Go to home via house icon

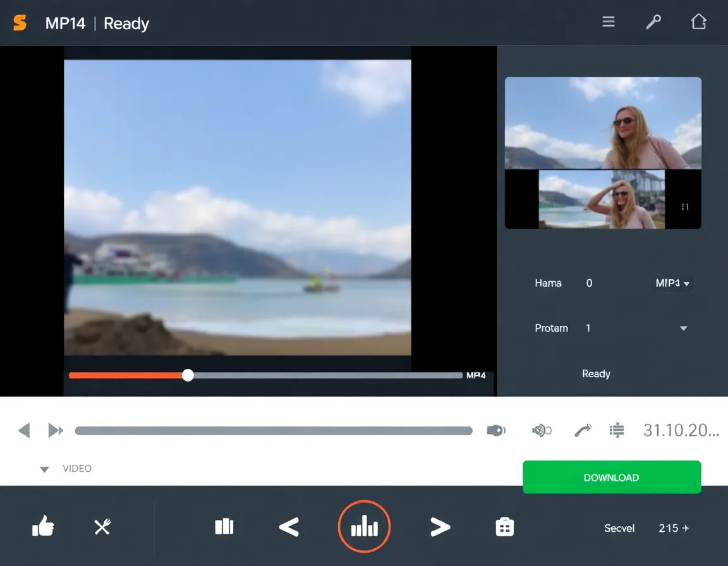(698, 23)
